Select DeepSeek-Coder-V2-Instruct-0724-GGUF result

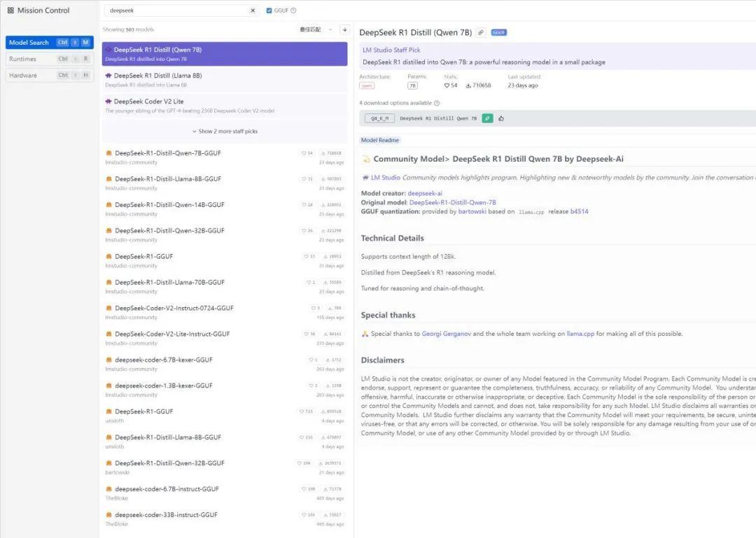pos(225,313)
